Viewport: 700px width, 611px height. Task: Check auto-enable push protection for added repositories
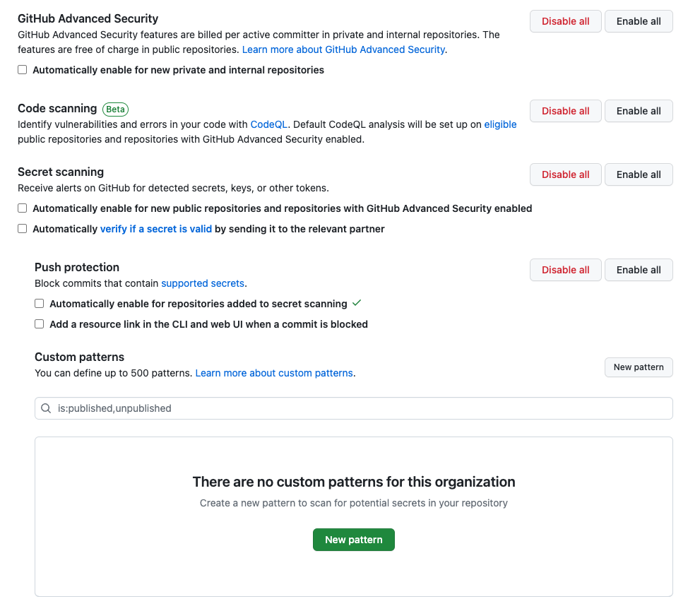40,304
